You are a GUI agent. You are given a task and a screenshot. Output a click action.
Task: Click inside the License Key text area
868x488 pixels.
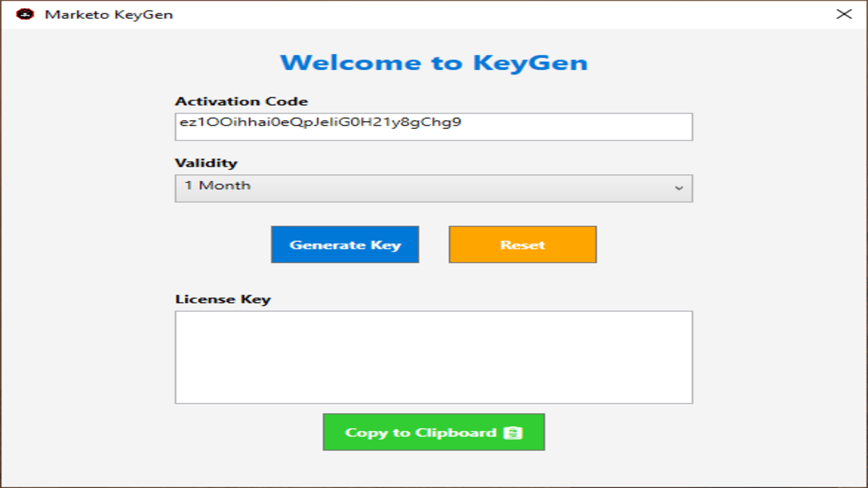pyautogui.click(x=434, y=357)
